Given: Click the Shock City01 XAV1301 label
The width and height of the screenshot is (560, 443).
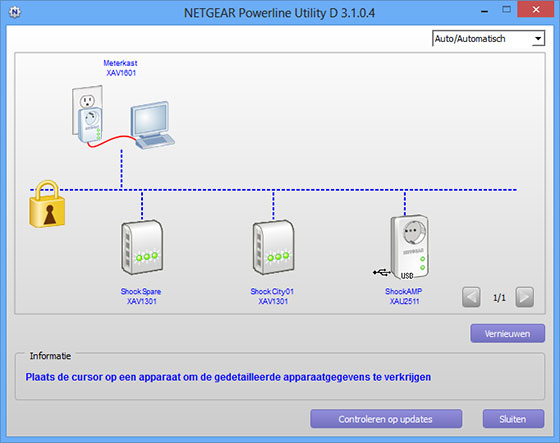Looking at the screenshot, I should [272, 296].
